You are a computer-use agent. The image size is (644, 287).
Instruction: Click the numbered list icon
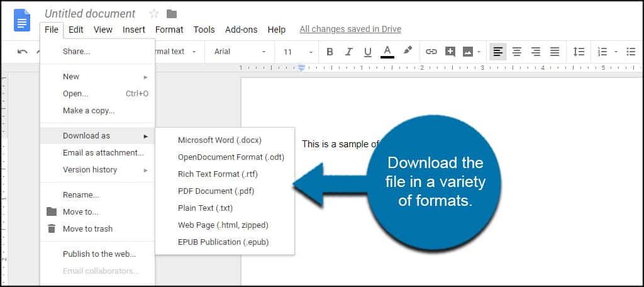(x=602, y=52)
